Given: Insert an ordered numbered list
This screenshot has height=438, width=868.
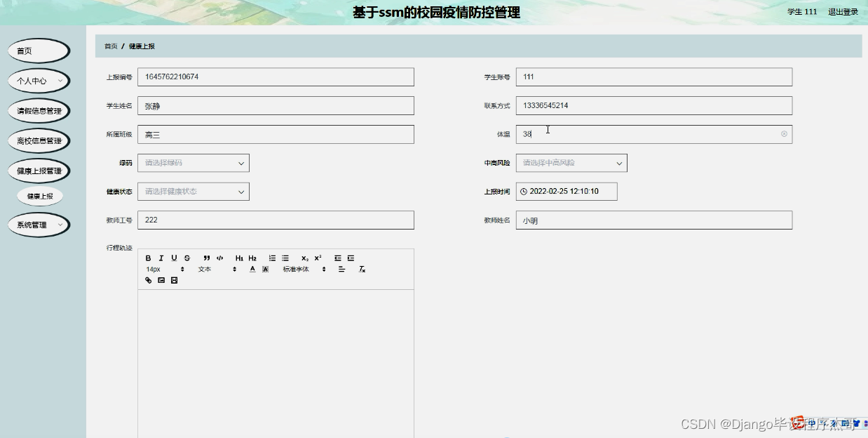Looking at the screenshot, I should (272, 258).
